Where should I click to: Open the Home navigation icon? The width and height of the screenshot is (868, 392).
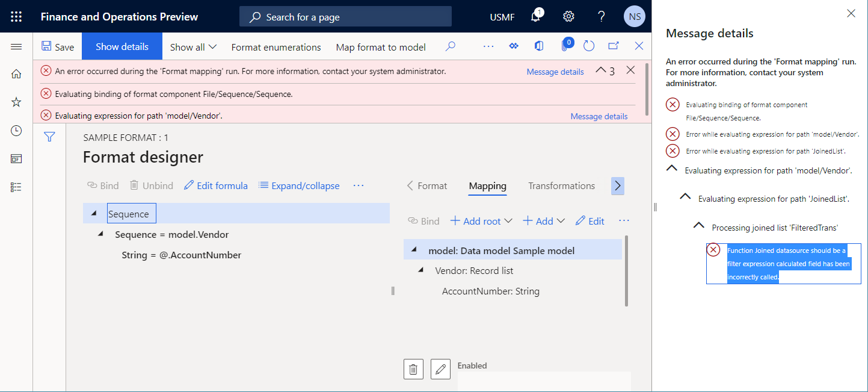(x=16, y=73)
